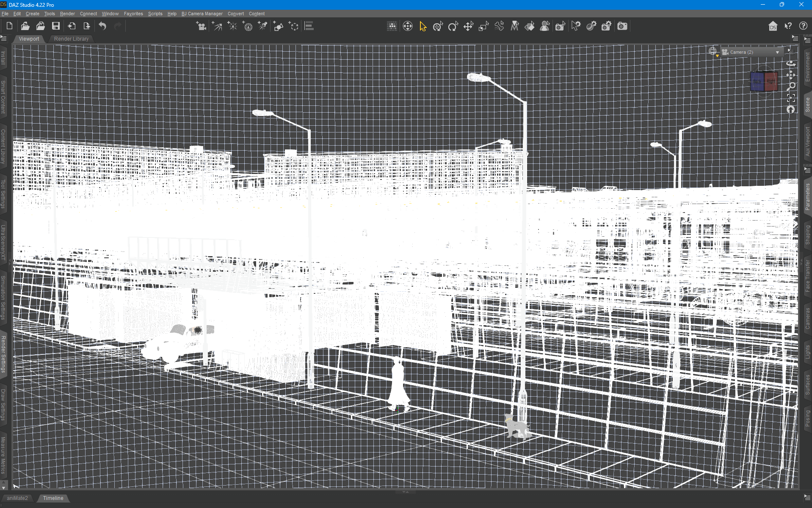Open the Render menu
The width and height of the screenshot is (812, 508).
(x=67, y=14)
